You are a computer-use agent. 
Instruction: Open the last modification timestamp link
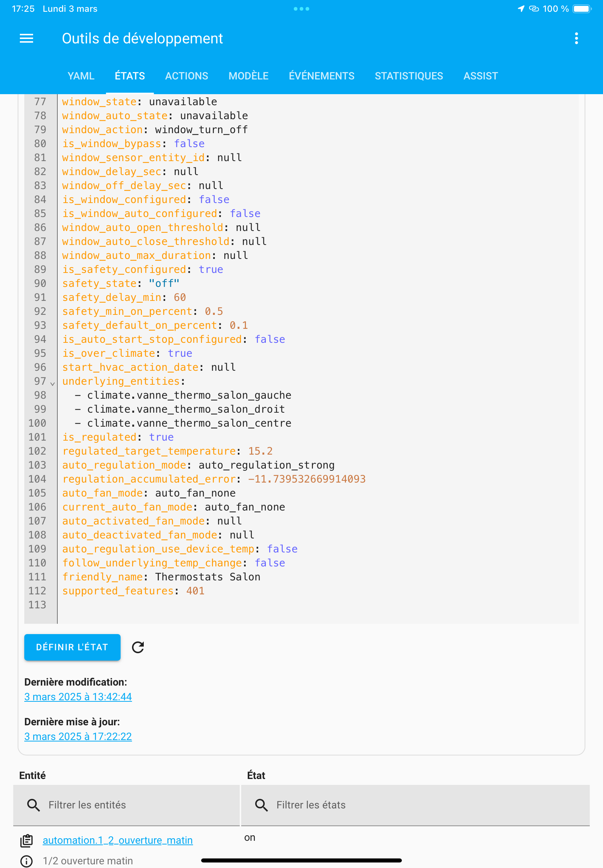click(78, 697)
